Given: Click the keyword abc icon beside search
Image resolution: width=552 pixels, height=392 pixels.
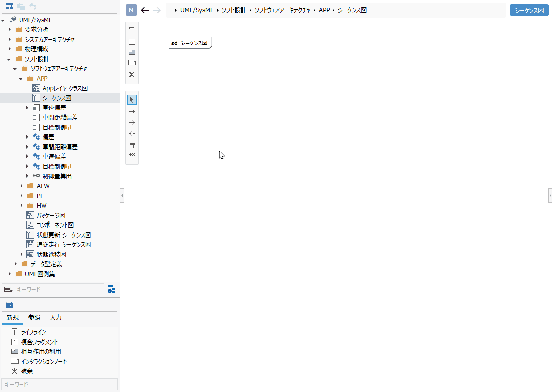Looking at the screenshot, I should [8, 289].
